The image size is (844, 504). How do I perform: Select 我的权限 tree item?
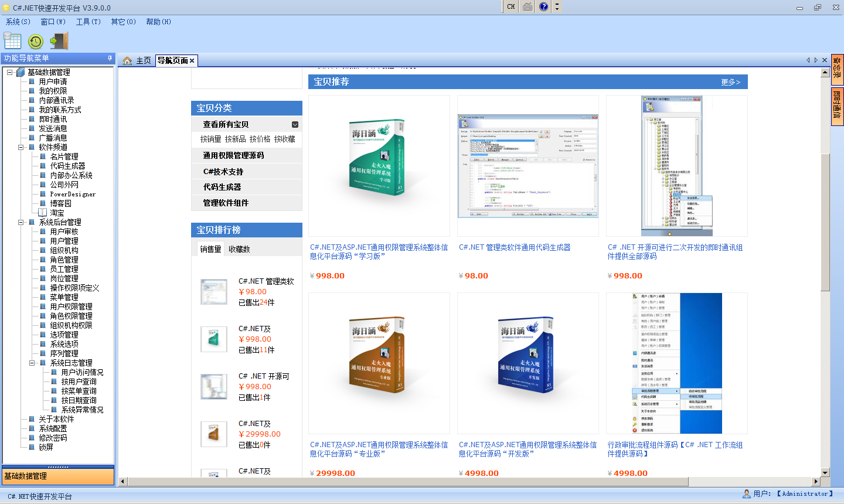pos(53,91)
